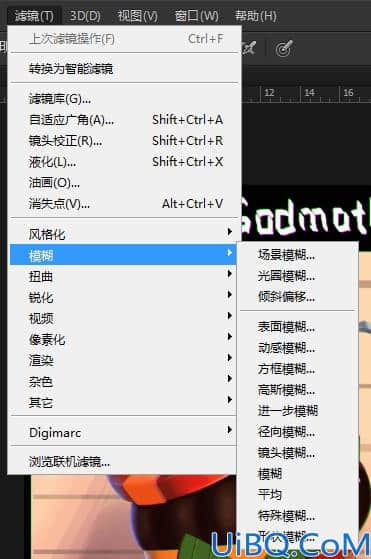
Task: Apply 平均 average filter
Action: click(x=298, y=494)
